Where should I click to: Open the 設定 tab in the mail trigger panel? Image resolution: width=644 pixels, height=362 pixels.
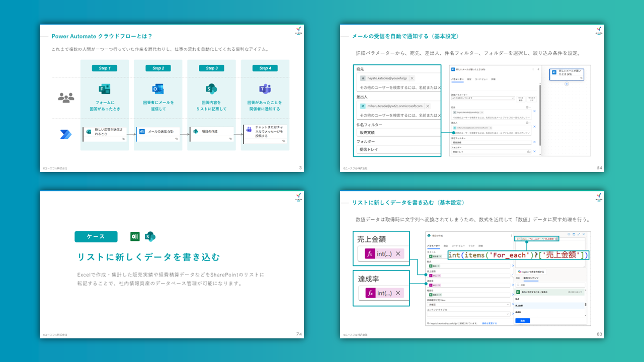tap(469, 79)
